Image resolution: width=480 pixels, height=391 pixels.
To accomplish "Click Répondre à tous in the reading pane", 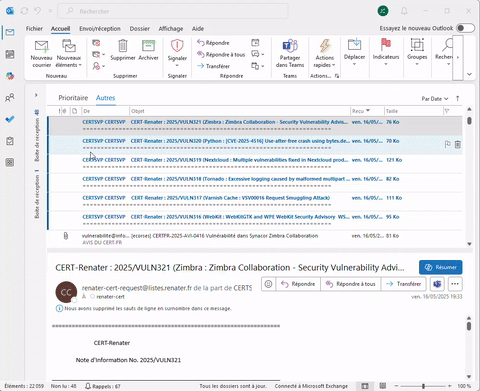I will point(351,284).
